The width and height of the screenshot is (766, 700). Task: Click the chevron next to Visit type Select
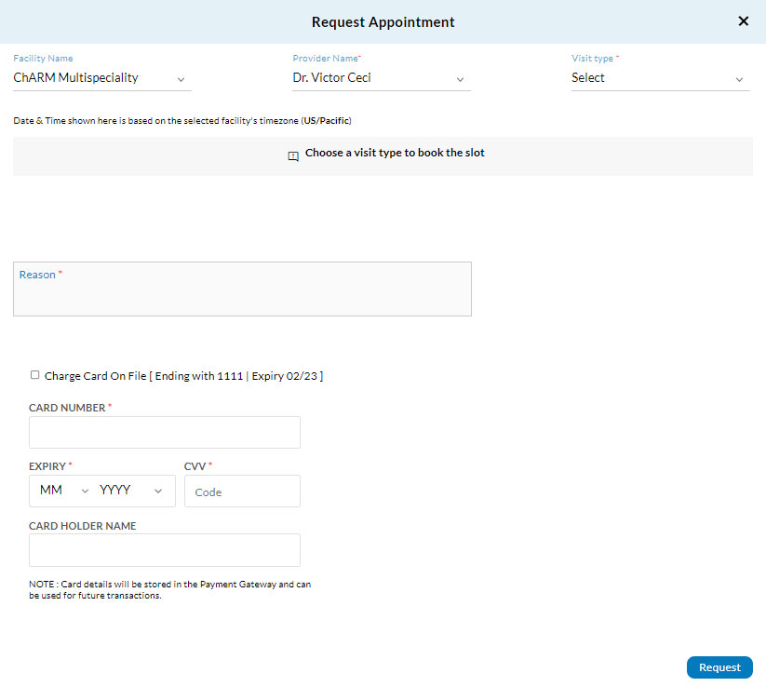pos(739,79)
